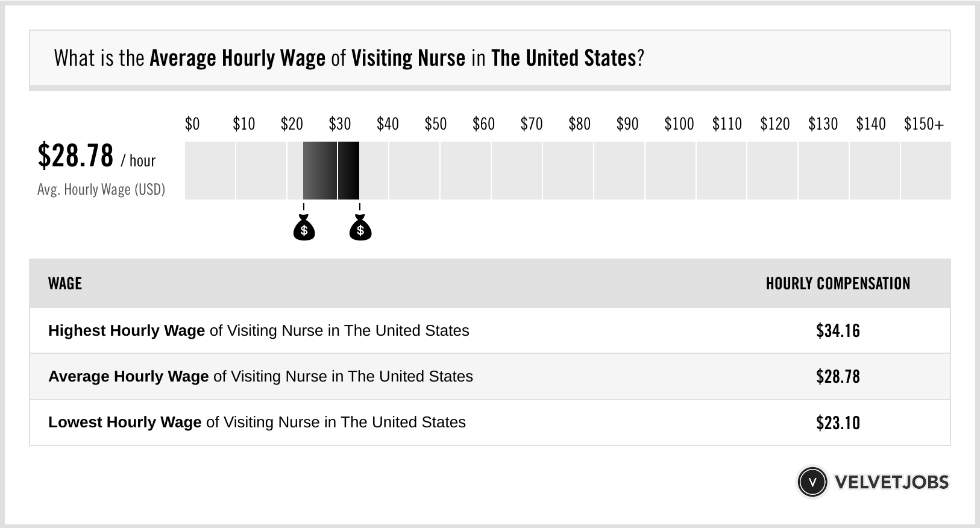Click the WAGE column header
This screenshot has width=980, height=528.
(65, 283)
